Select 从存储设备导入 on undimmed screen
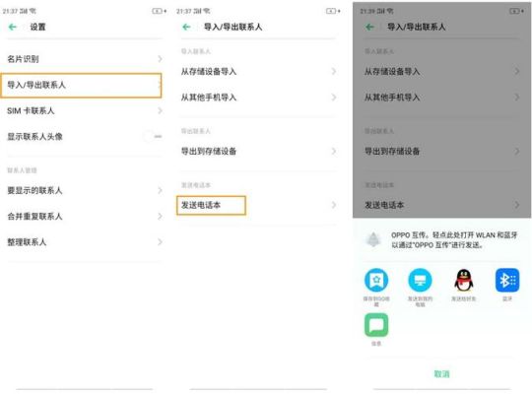Screen dimensions: 532x394 [258, 71]
